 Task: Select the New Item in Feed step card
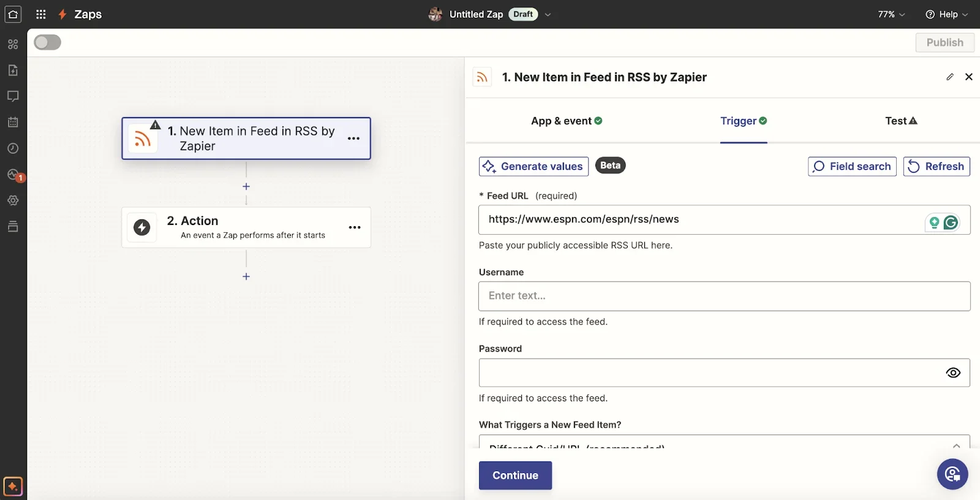click(x=246, y=138)
